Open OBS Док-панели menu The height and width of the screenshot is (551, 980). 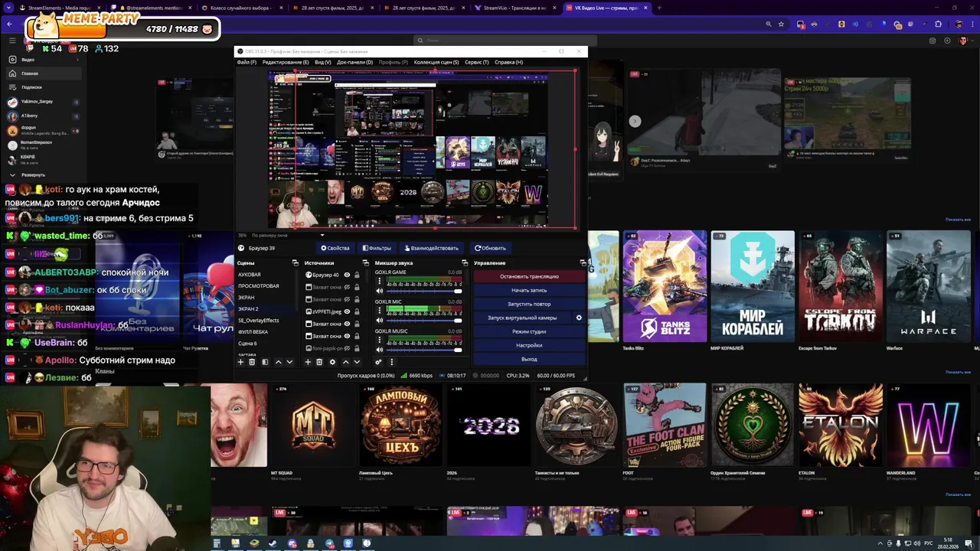(x=354, y=62)
